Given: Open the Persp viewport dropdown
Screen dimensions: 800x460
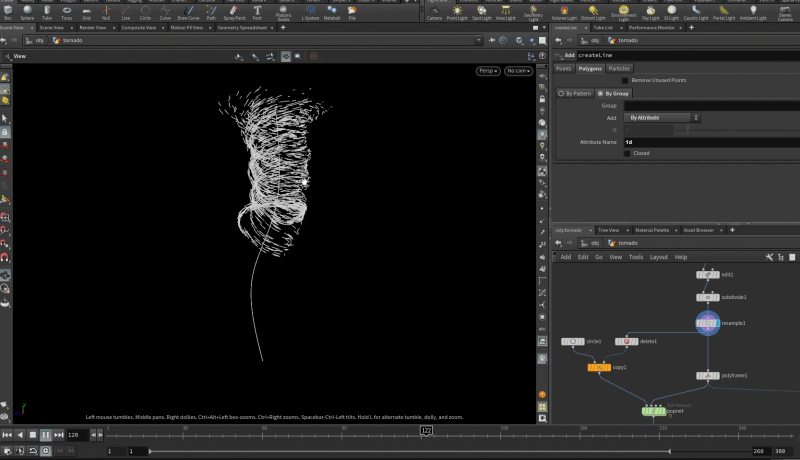Looking at the screenshot, I should pyautogui.click(x=488, y=71).
